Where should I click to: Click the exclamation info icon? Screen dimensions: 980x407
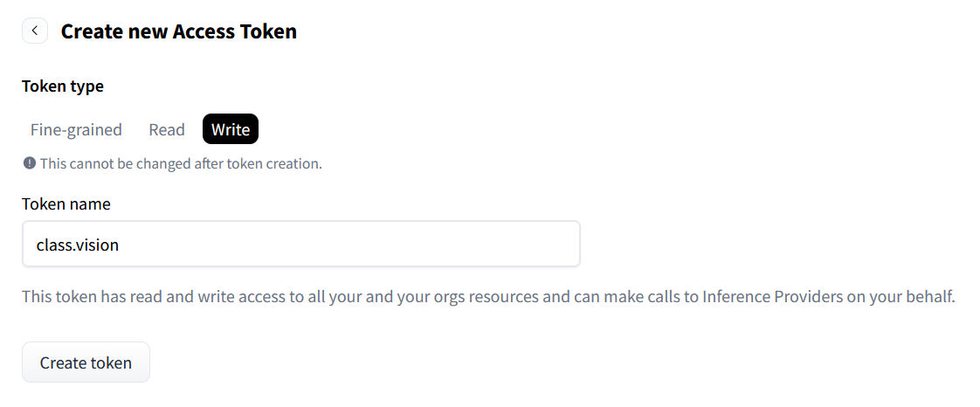(29, 164)
